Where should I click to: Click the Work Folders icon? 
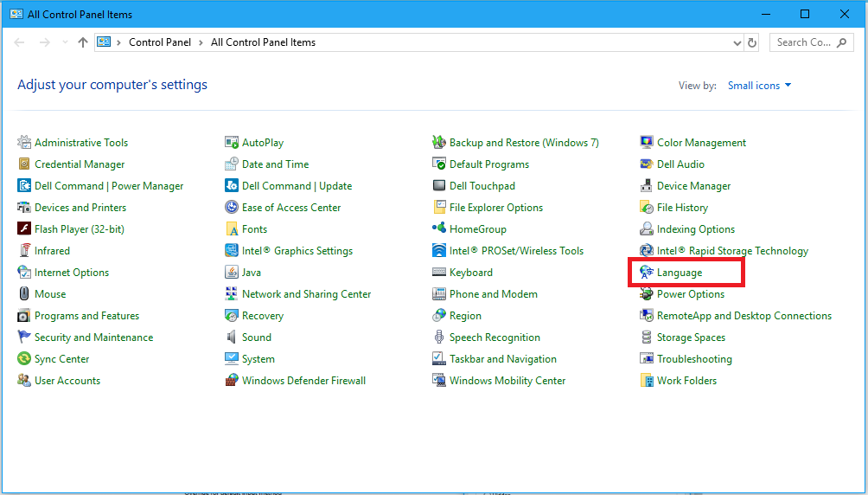click(647, 380)
